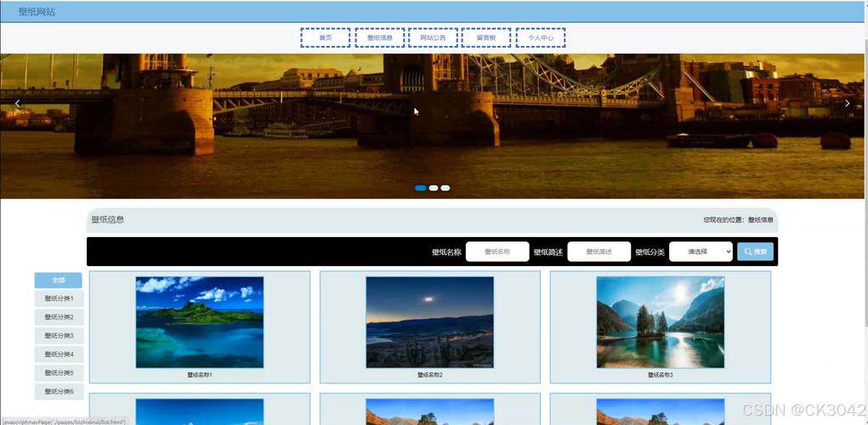Go to the previous carousel slide arrow

click(x=17, y=104)
